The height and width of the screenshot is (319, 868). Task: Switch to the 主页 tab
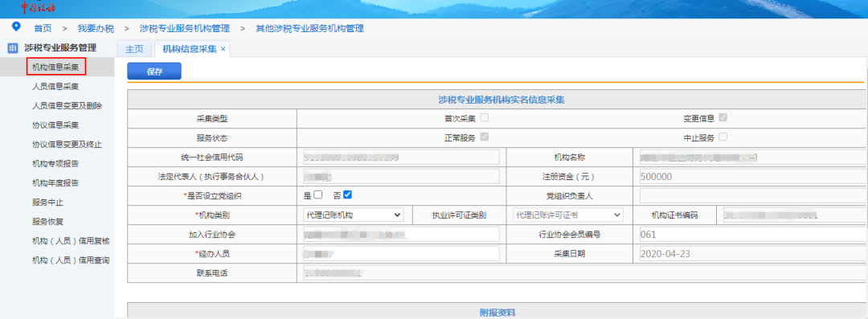(x=134, y=49)
